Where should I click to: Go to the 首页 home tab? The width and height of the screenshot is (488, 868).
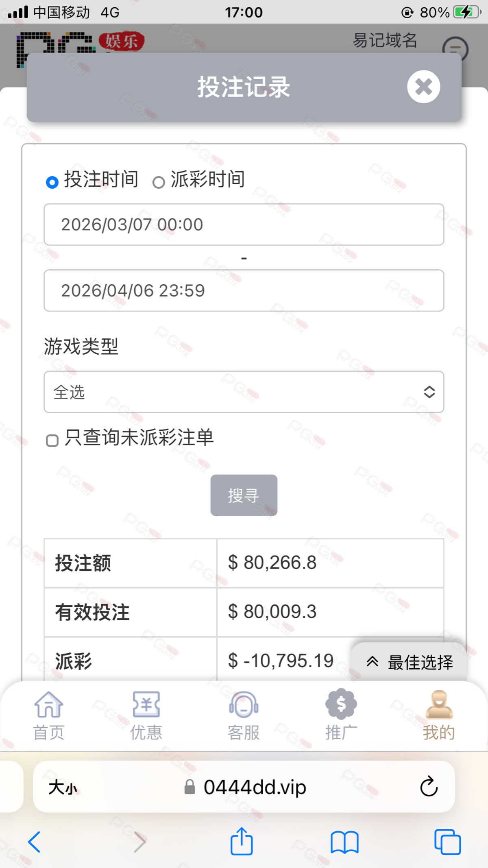(49, 715)
